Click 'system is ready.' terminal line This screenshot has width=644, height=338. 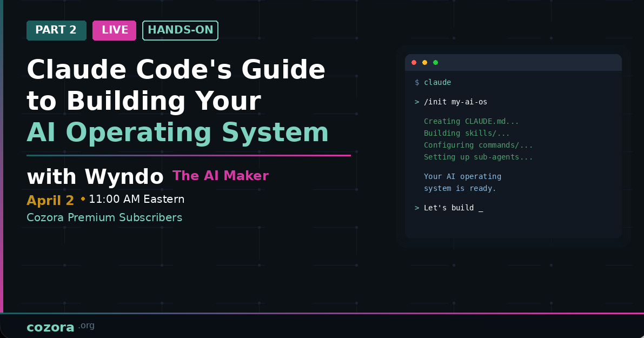click(x=460, y=188)
